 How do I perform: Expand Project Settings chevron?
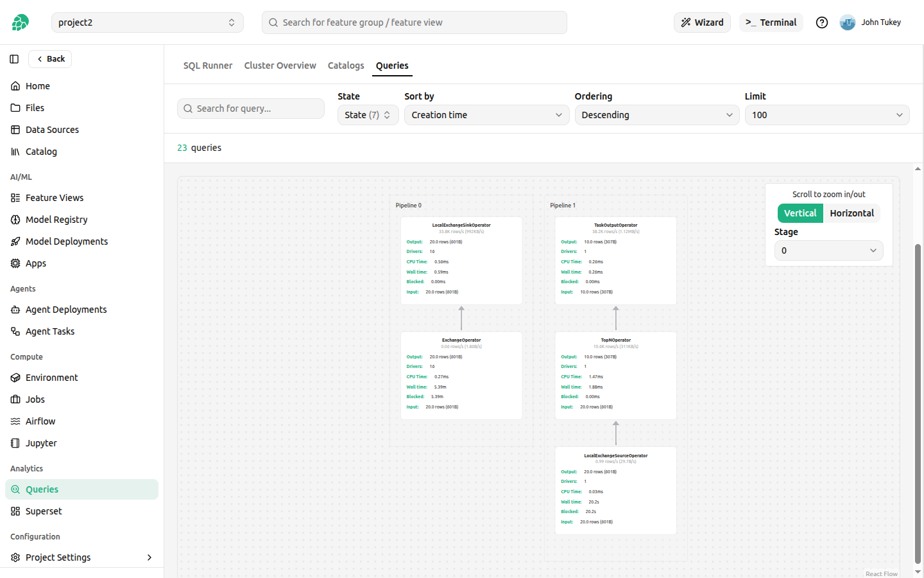click(150, 557)
